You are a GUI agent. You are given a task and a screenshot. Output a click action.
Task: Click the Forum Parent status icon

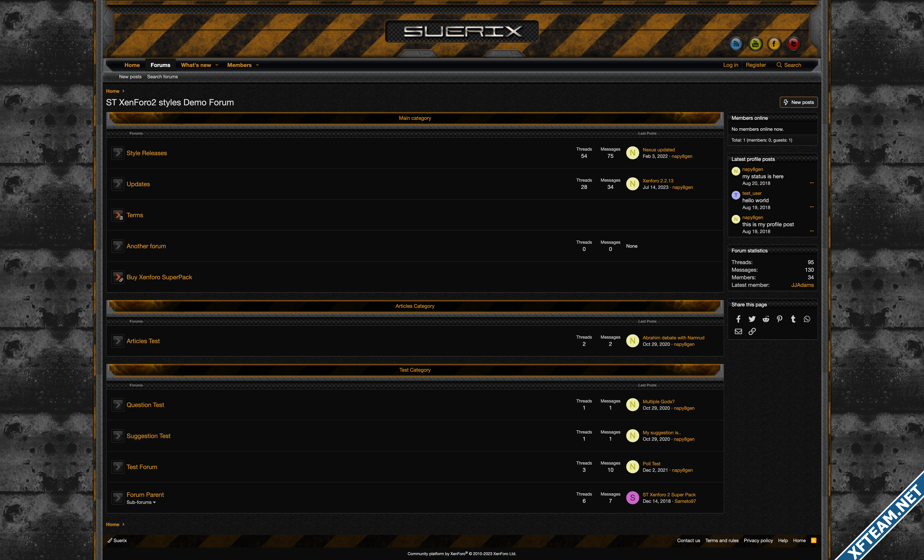tap(118, 498)
